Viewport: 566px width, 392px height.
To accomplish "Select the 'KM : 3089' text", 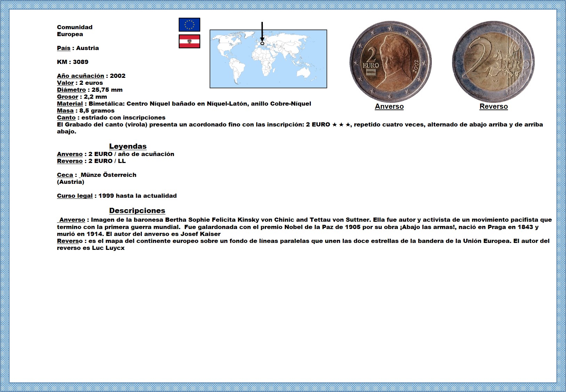I will pyautogui.click(x=73, y=62).
